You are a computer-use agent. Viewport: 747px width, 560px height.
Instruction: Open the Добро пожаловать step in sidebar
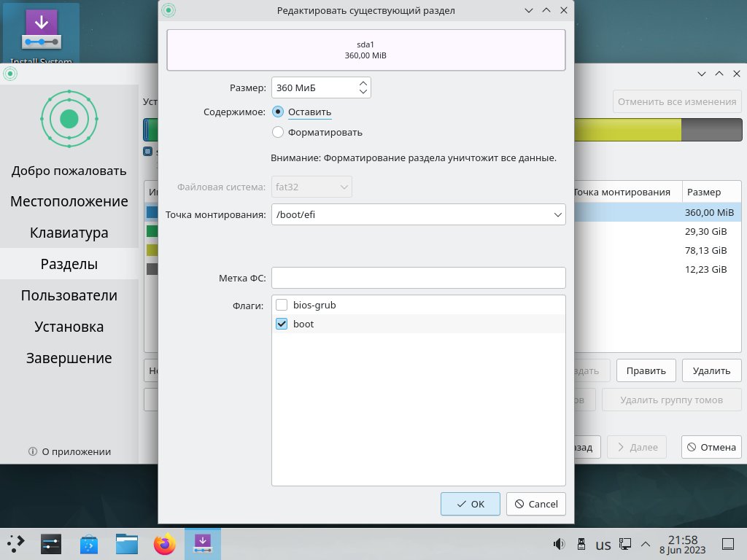click(x=69, y=171)
